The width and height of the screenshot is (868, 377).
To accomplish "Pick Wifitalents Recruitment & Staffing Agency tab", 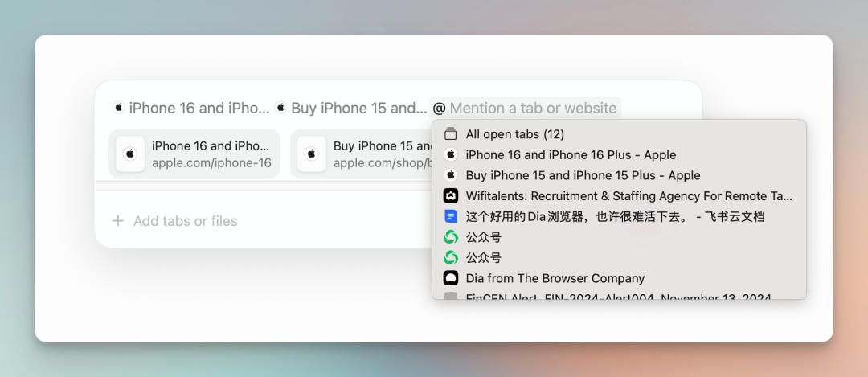I will (x=619, y=196).
